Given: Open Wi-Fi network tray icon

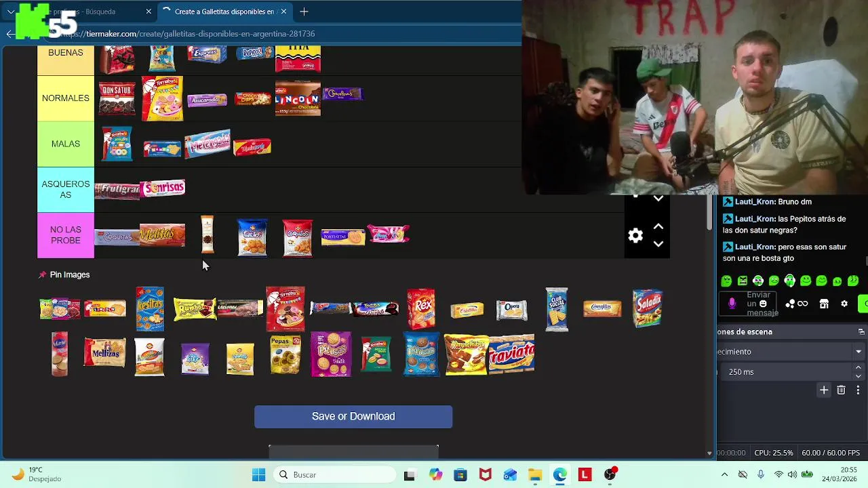Looking at the screenshot, I should pos(777,474).
